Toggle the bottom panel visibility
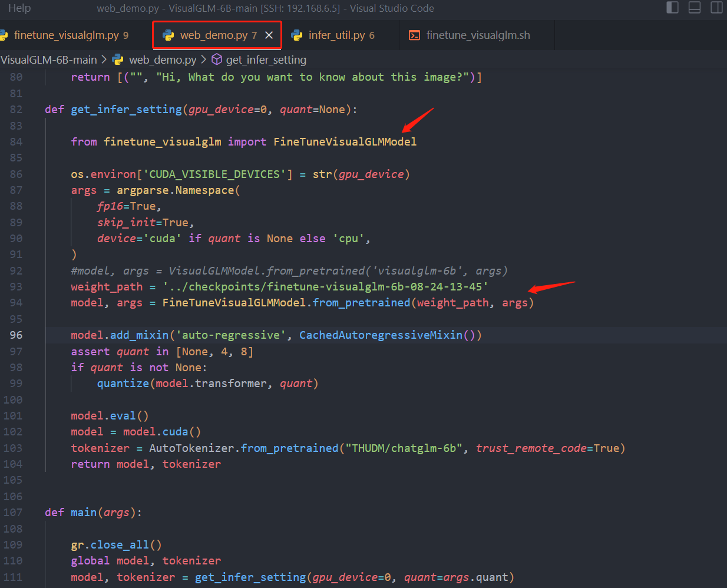 694,8
